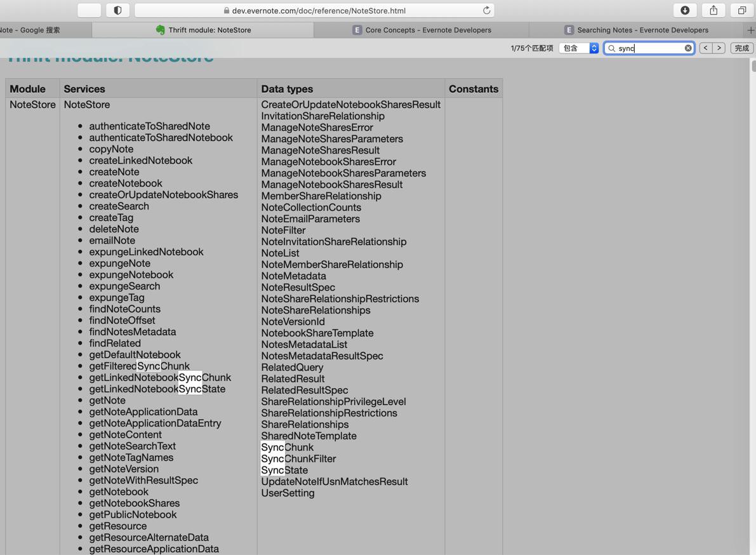Open the getDefaultNotebook link

tap(135, 355)
